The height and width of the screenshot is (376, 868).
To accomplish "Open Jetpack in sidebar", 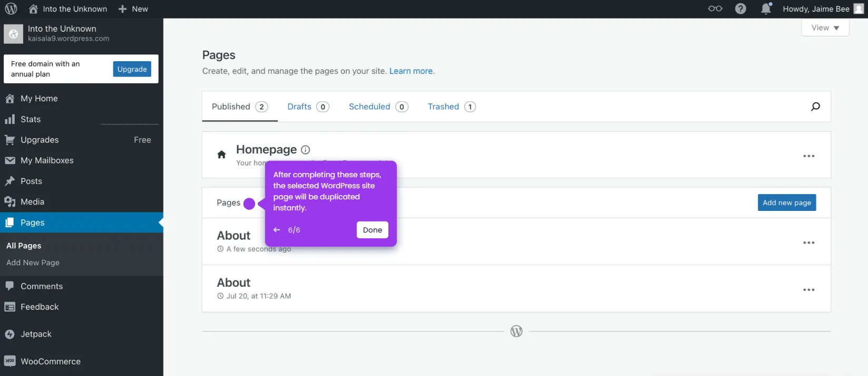I will [x=82, y=334].
